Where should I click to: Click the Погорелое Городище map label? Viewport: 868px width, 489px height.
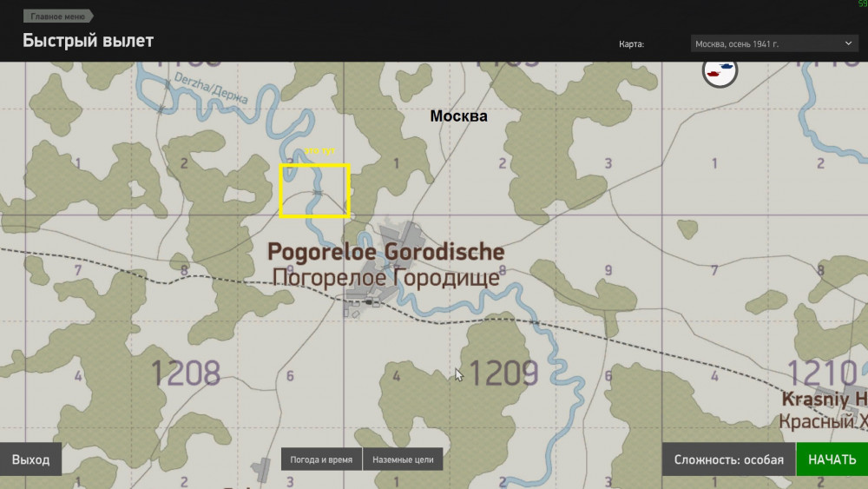pyautogui.click(x=386, y=277)
